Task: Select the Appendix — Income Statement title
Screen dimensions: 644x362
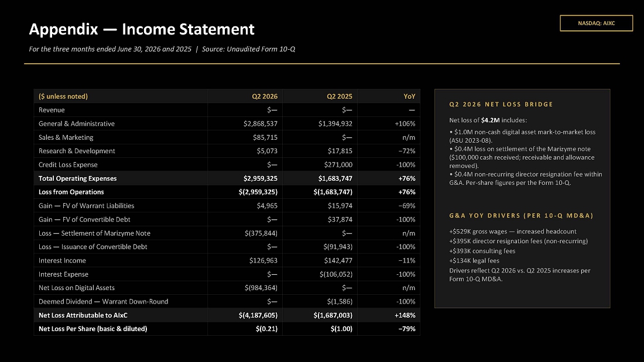Action: pyautogui.click(x=142, y=29)
